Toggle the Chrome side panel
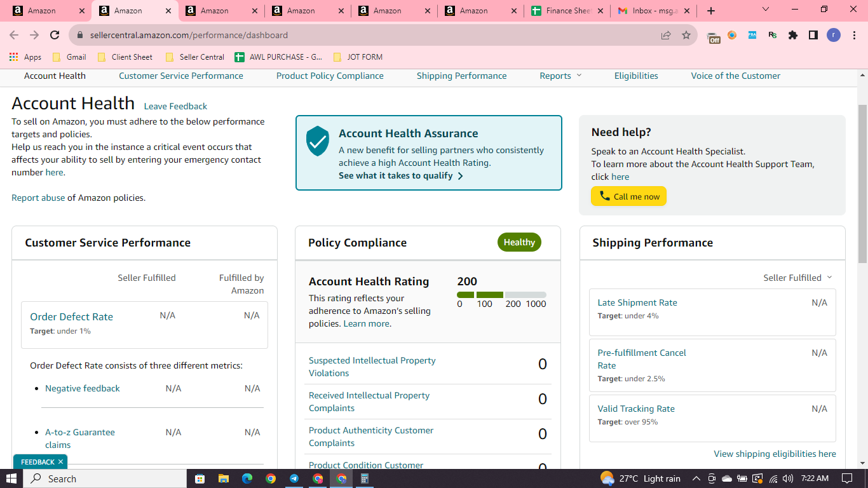868x488 pixels. coord(813,36)
